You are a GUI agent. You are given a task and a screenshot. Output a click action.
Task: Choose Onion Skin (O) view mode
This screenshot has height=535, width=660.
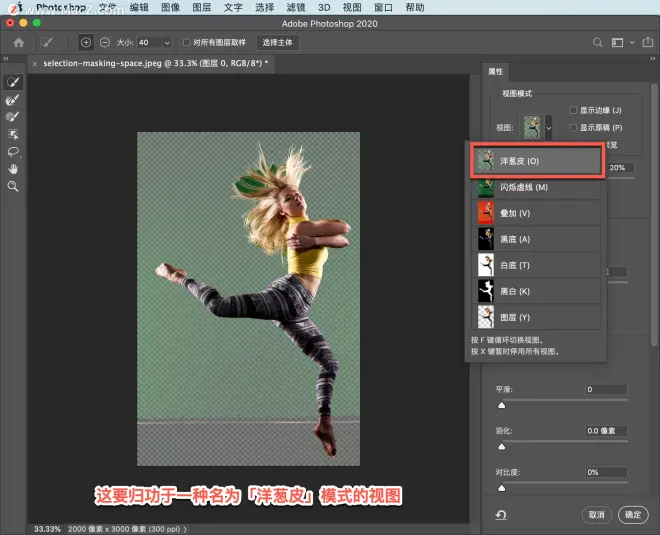pos(536,161)
